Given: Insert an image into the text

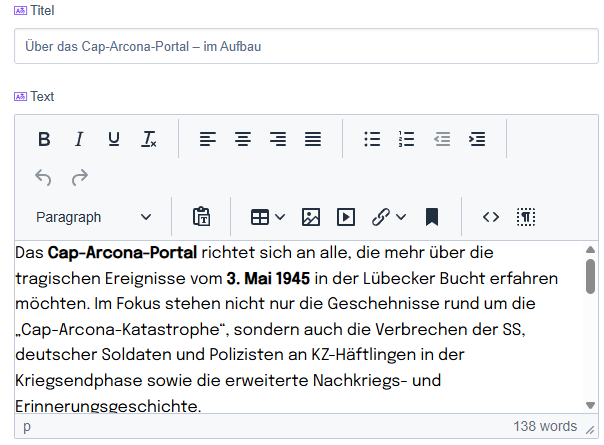Looking at the screenshot, I should click(311, 217).
